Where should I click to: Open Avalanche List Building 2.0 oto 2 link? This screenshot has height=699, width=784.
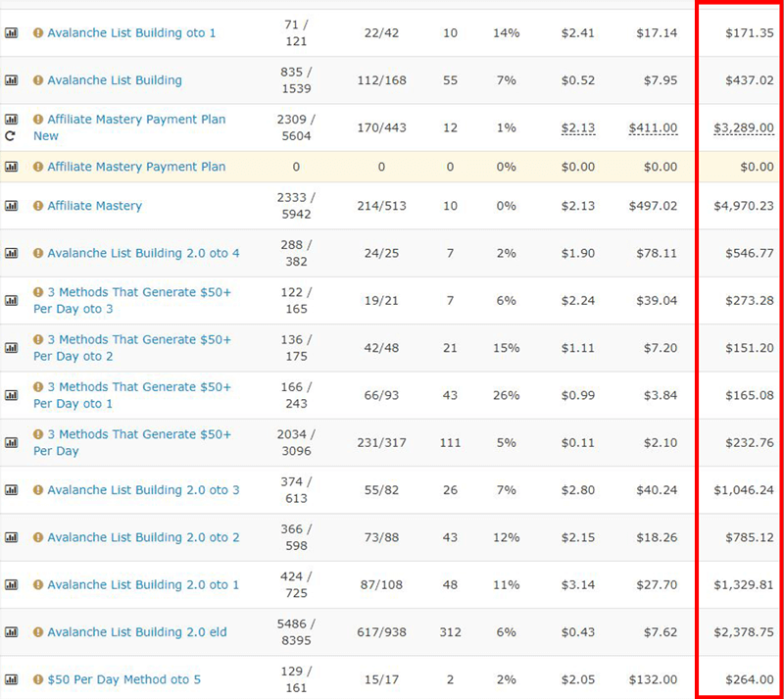[143, 537]
